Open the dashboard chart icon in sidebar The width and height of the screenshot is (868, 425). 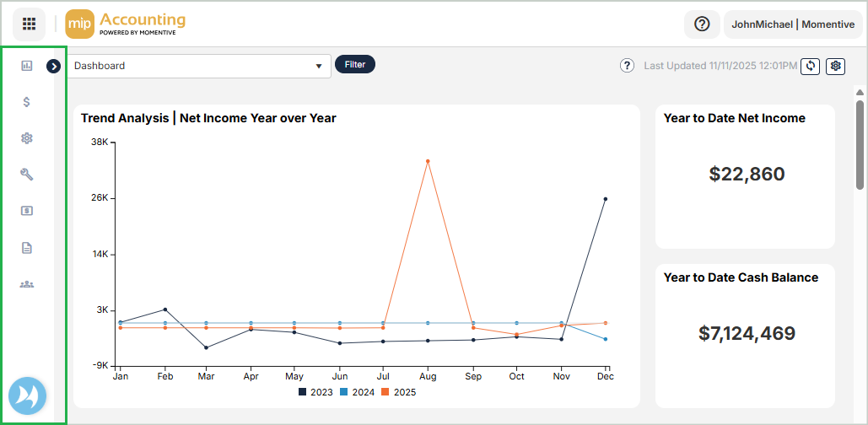click(x=27, y=65)
